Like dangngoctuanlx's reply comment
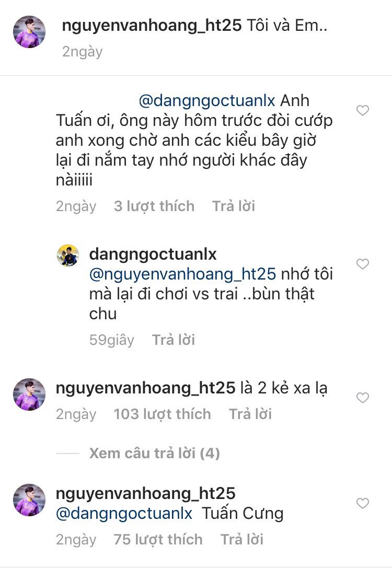The image size is (392, 569). pyautogui.click(x=362, y=264)
